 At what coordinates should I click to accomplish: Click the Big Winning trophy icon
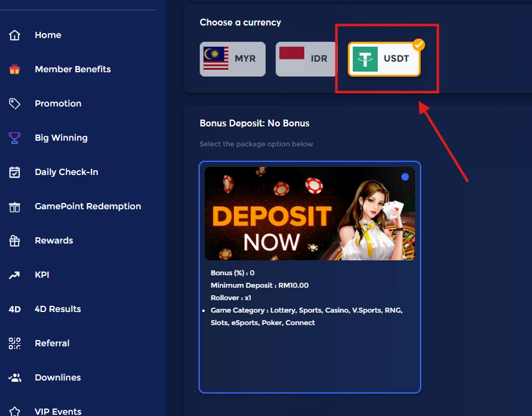tap(14, 138)
